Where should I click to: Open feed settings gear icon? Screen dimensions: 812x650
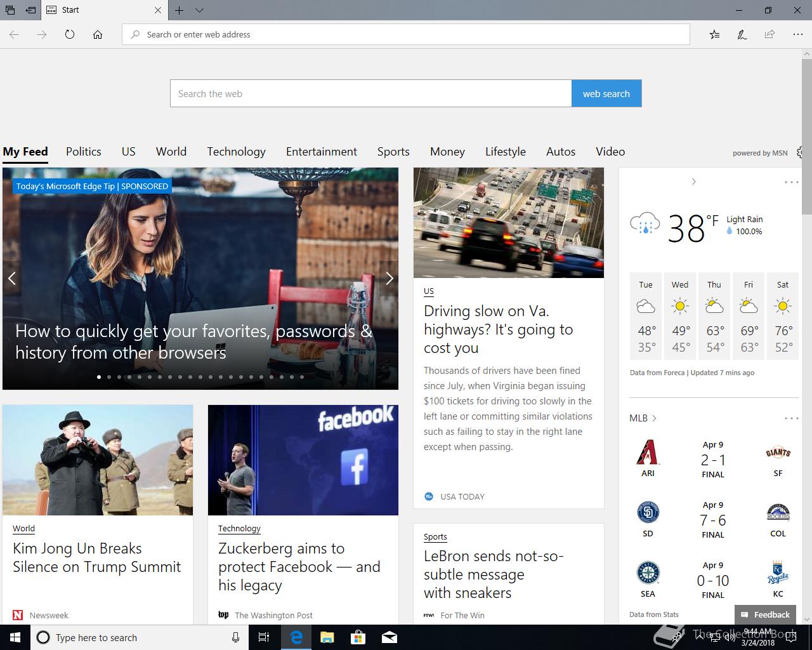click(799, 152)
